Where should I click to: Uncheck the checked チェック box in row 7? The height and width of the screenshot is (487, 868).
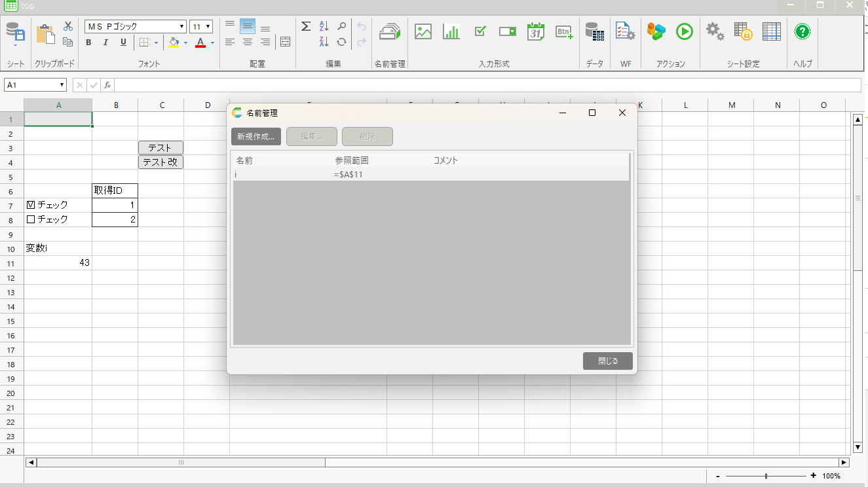click(31, 205)
